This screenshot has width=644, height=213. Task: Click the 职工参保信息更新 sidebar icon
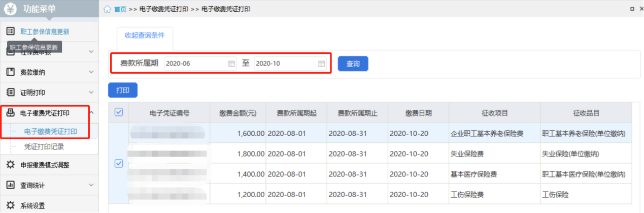(10, 32)
